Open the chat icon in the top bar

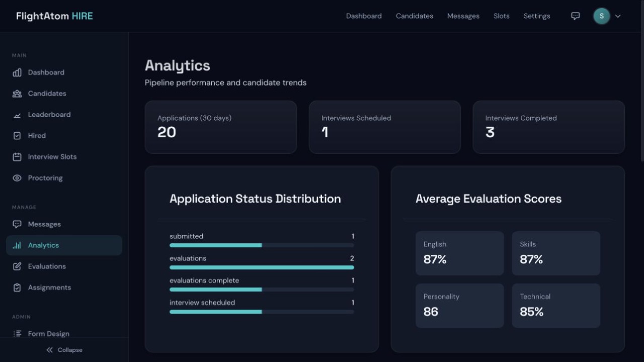(x=576, y=16)
